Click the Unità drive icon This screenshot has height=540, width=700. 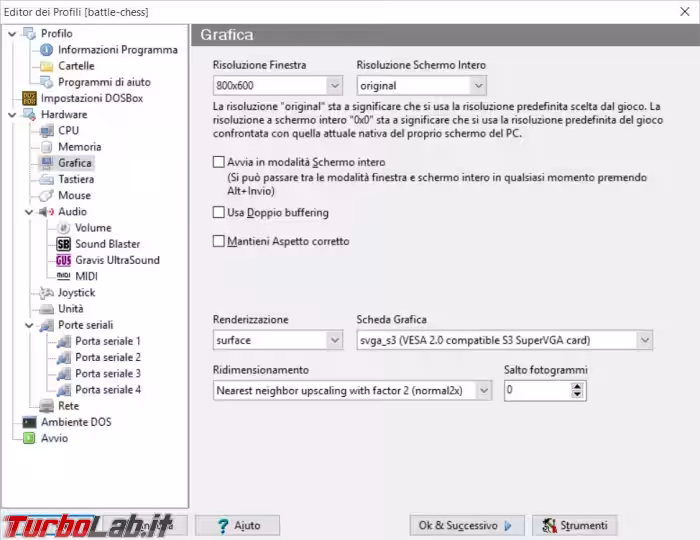click(x=46, y=309)
